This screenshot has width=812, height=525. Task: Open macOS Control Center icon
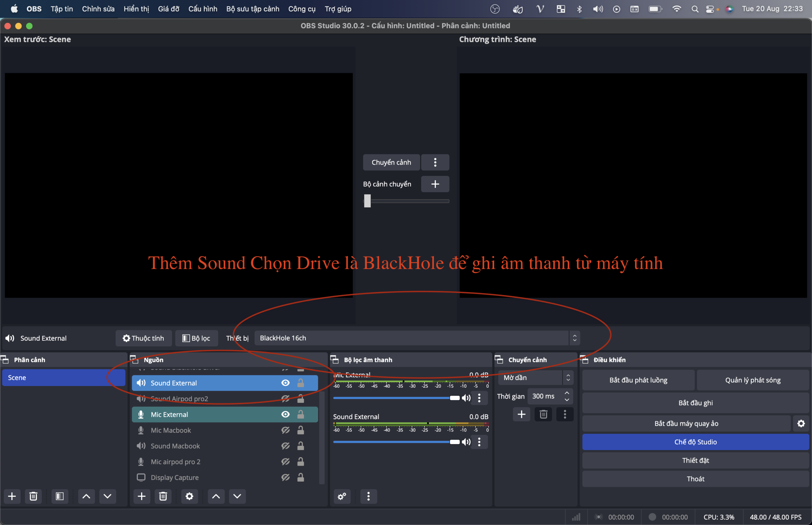tap(710, 9)
